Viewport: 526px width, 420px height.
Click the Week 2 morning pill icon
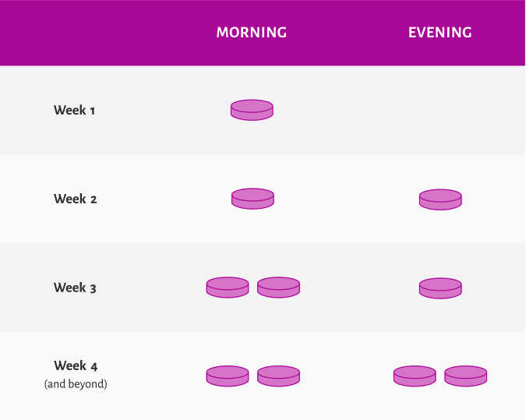point(252,199)
